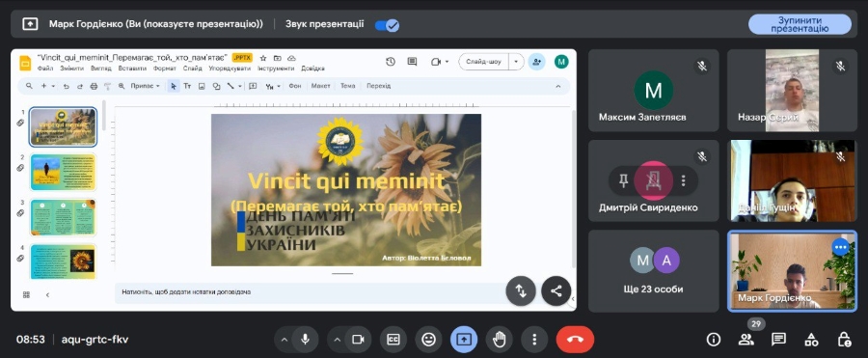Open the Вставити menu
868x358 pixels.
tap(132, 69)
